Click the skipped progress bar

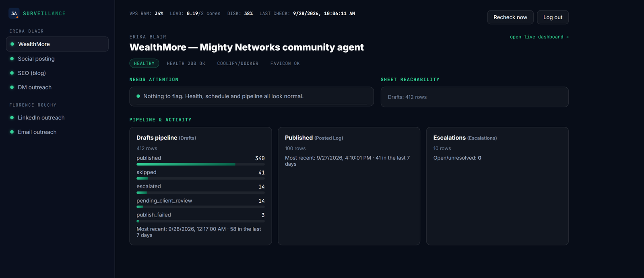click(200, 178)
